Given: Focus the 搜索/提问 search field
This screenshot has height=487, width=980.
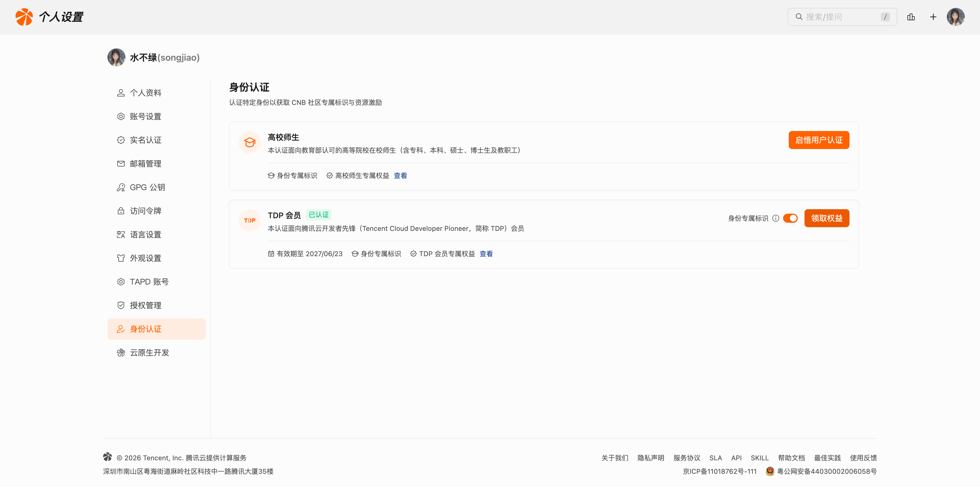Looking at the screenshot, I should coord(842,17).
